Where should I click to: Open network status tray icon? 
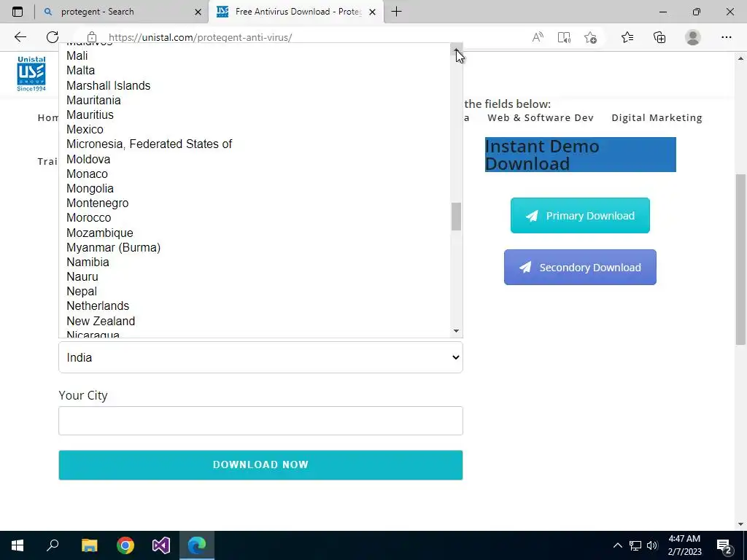[x=635, y=545]
